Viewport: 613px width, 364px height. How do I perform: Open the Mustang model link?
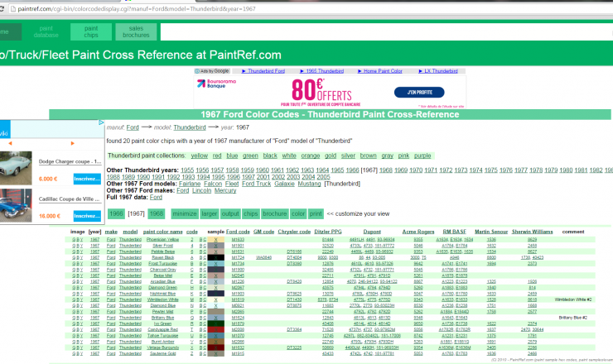309,184
